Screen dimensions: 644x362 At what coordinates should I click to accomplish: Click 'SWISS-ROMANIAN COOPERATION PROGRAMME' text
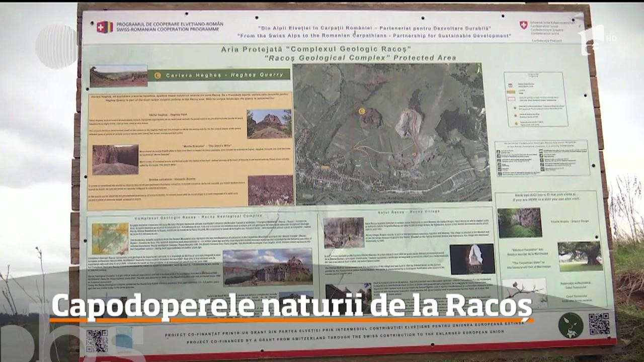(168, 30)
